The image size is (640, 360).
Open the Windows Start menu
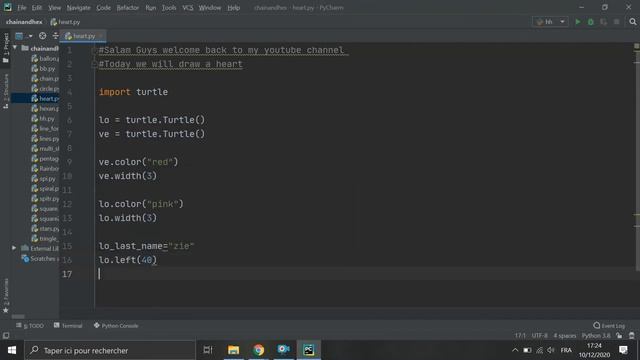(12, 350)
